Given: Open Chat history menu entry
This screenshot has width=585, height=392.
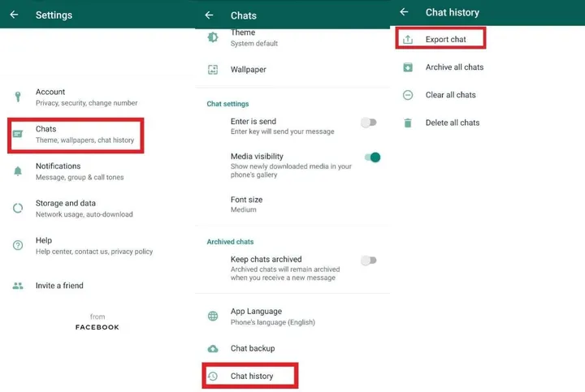Looking at the screenshot, I should click(x=251, y=376).
